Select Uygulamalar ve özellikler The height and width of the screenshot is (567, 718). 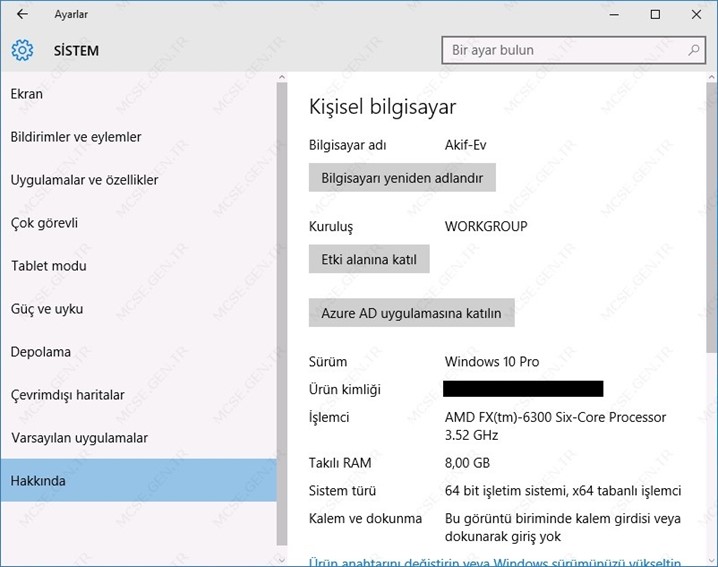click(138, 180)
